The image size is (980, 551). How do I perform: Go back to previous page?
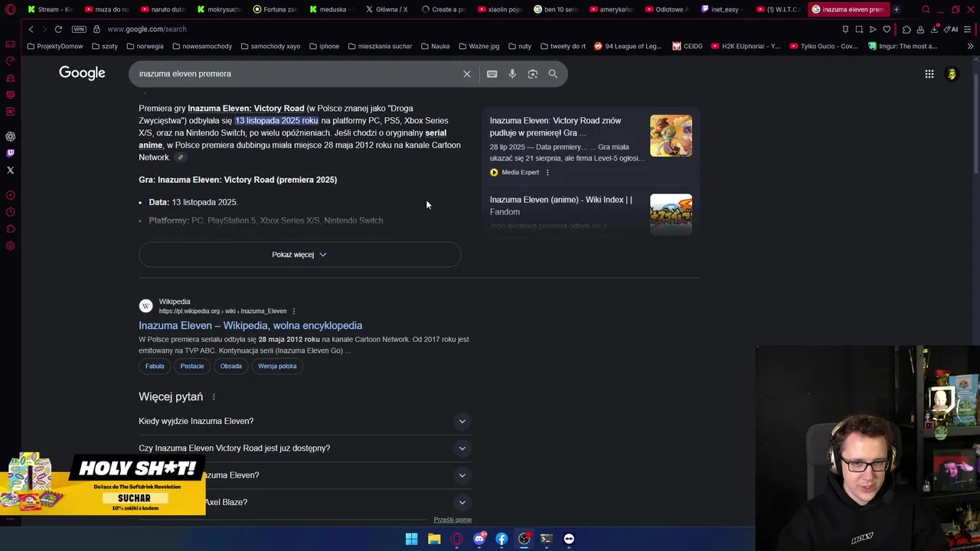pos(31,29)
